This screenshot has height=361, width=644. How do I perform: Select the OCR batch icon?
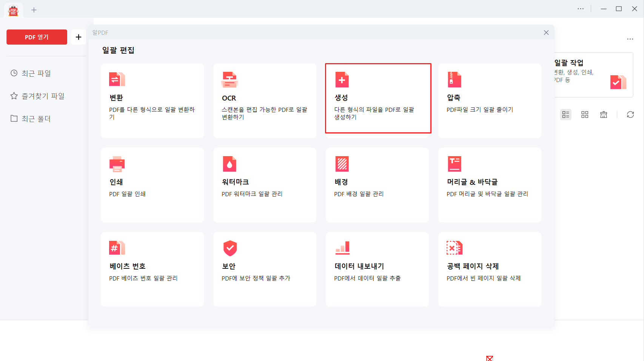[x=230, y=79]
